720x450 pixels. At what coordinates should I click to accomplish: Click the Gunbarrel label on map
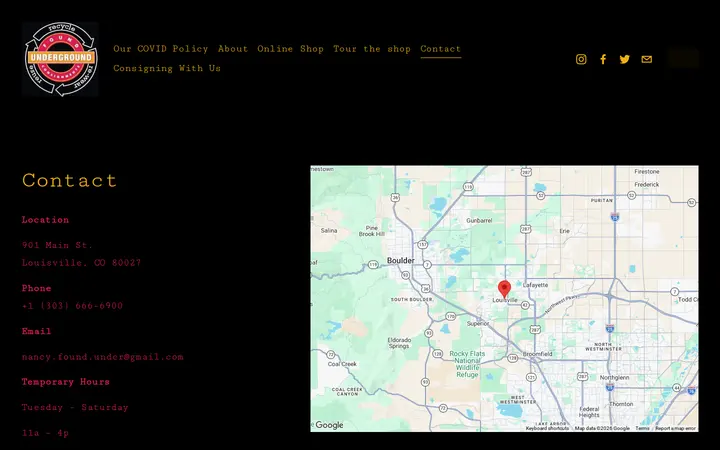point(479,220)
